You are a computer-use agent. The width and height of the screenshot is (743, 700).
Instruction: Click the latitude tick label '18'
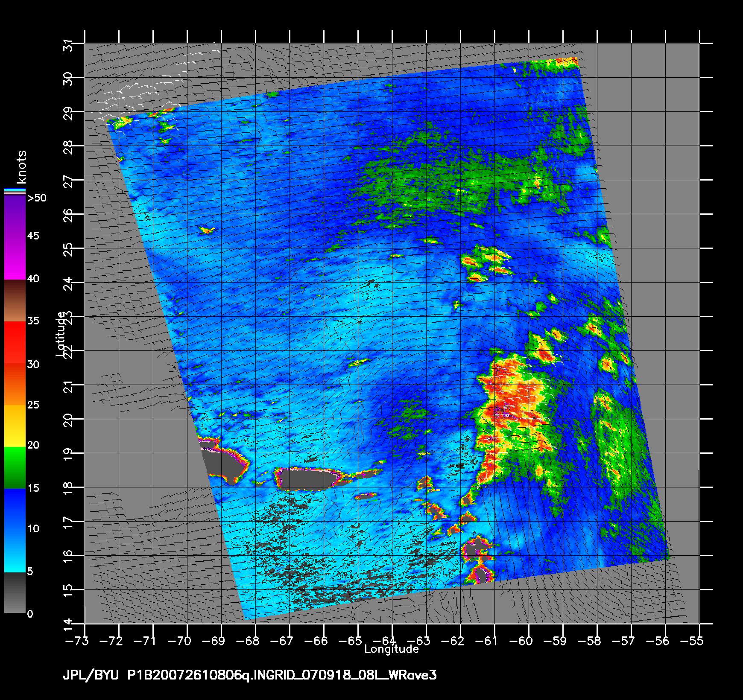pyautogui.click(x=68, y=489)
